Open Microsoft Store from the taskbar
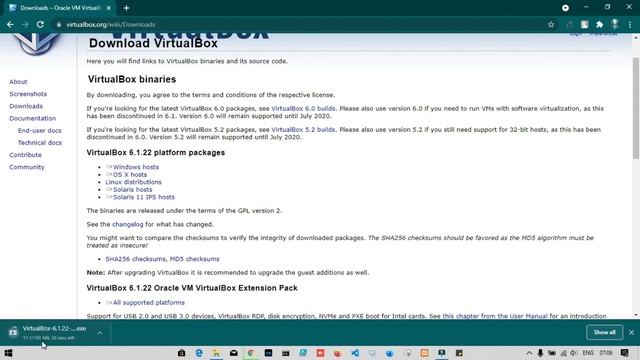Image resolution: width=640 pixels, height=360 pixels. (x=182, y=353)
